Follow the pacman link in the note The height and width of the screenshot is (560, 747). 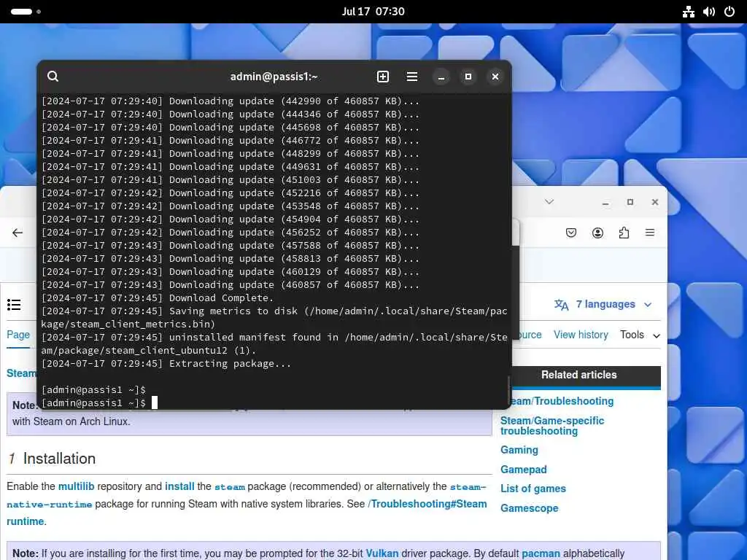pos(541,553)
